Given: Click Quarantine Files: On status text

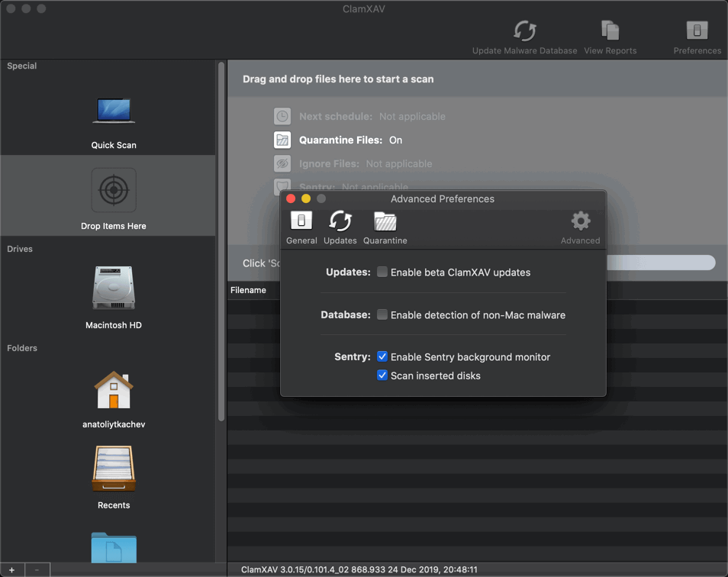Looking at the screenshot, I should (350, 140).
